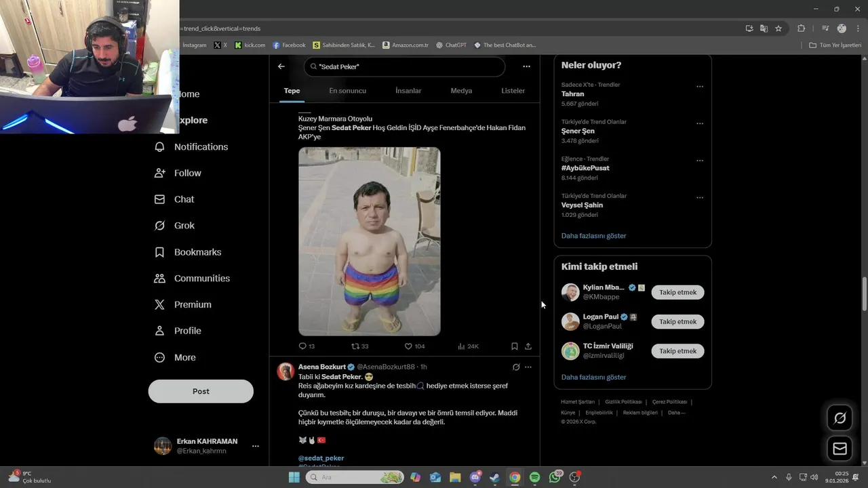Repost the image tweet with 33 reposts

[x=359, y=346]
